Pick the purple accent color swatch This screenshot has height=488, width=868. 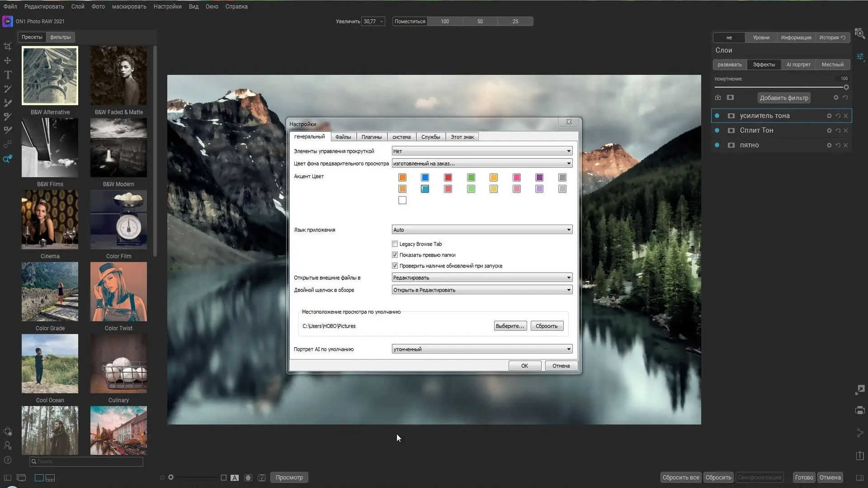[539, 178]
